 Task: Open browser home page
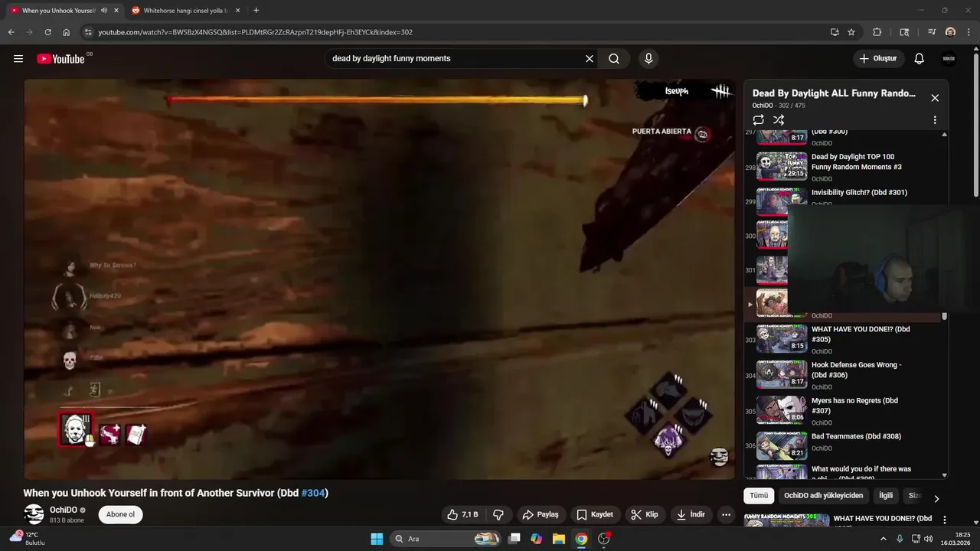(x=67, y=32)
